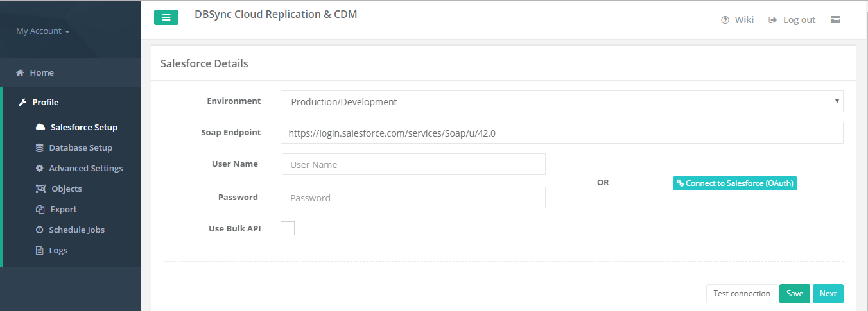The image size is (868, 311).
Task: Toggle the green hamburger sidebar button
Action: point(166,17)
